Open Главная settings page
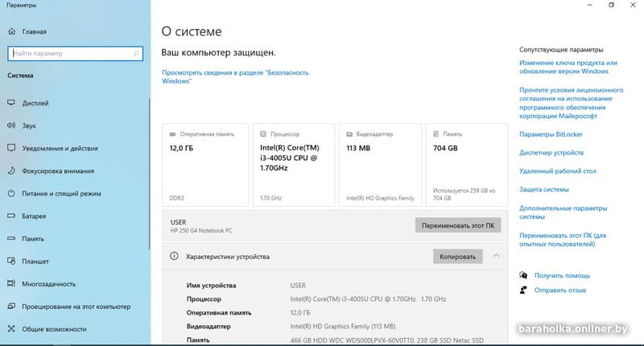Viewport: 644px width, 346px height. (x=34, y=31)
